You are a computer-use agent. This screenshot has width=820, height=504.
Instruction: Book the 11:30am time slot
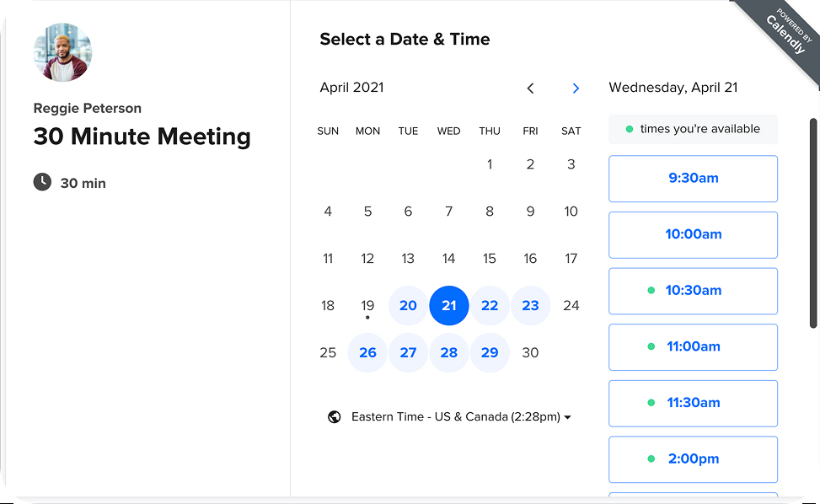pos(693,403)
